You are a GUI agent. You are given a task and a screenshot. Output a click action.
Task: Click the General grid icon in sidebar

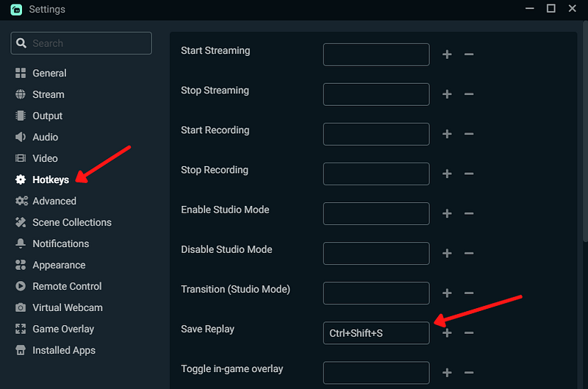click(x=21, y=74)
